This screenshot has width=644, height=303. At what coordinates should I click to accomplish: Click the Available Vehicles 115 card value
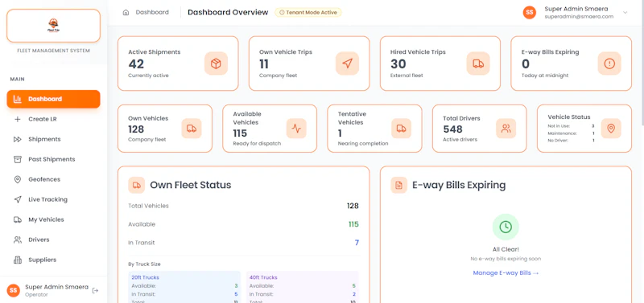point(240,133)
